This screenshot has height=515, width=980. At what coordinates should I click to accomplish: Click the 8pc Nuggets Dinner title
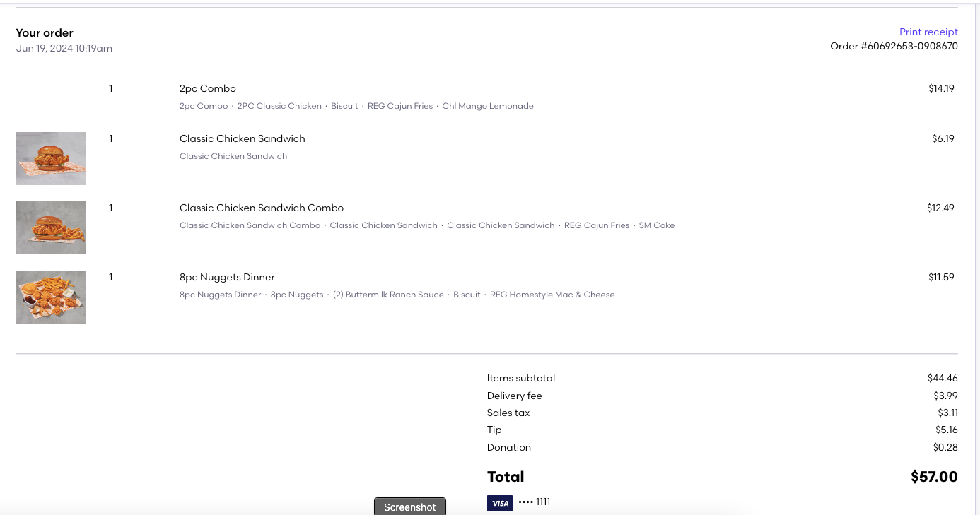point(227,277)
